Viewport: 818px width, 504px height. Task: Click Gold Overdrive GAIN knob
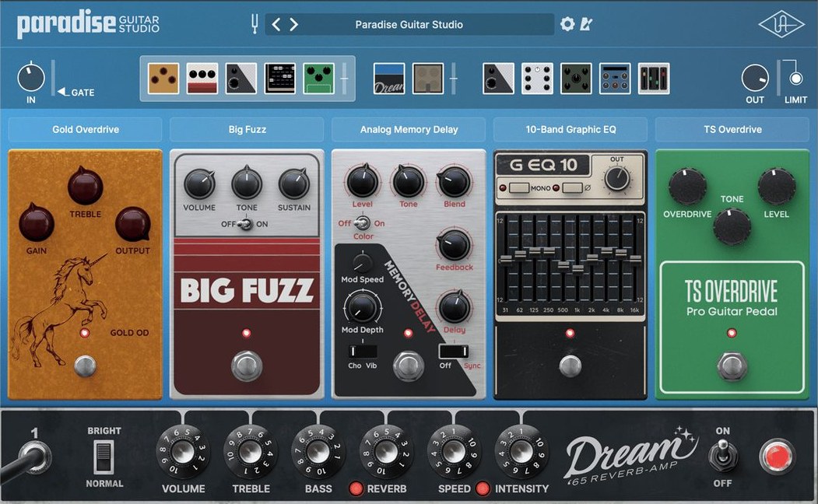36,222
